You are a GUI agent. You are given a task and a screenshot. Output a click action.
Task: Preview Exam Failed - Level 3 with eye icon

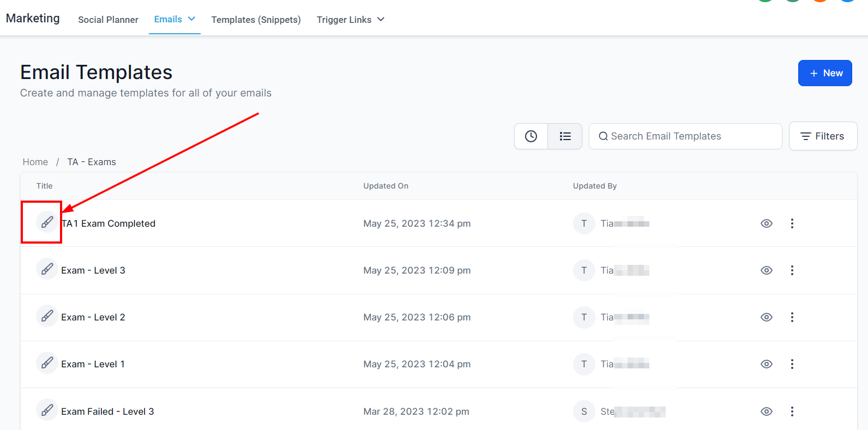tap(767, 411)
